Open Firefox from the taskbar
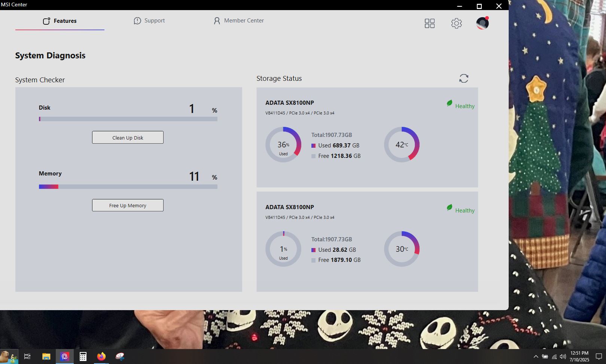The height and width of the screenshot is (364, 606). (101, 357)
